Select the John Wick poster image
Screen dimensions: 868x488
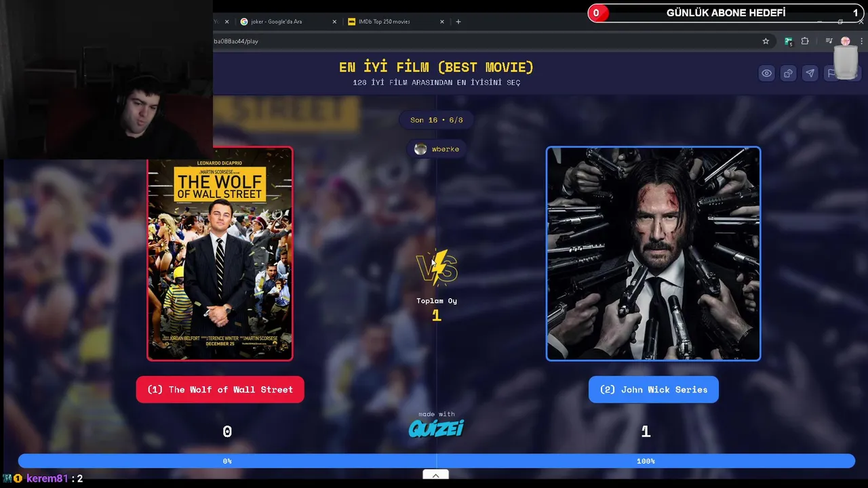click(653, 253)
